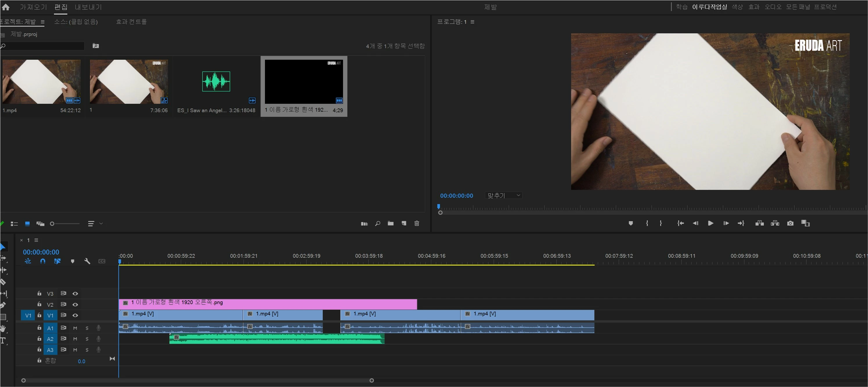Hide V2 track with eye icon

[x=75, y=305]
